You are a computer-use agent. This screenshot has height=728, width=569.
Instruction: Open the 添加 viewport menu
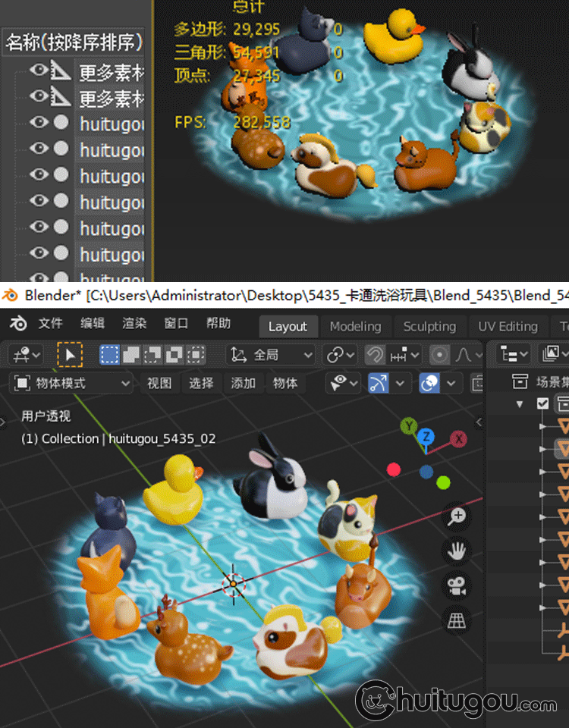click(243, 384)
